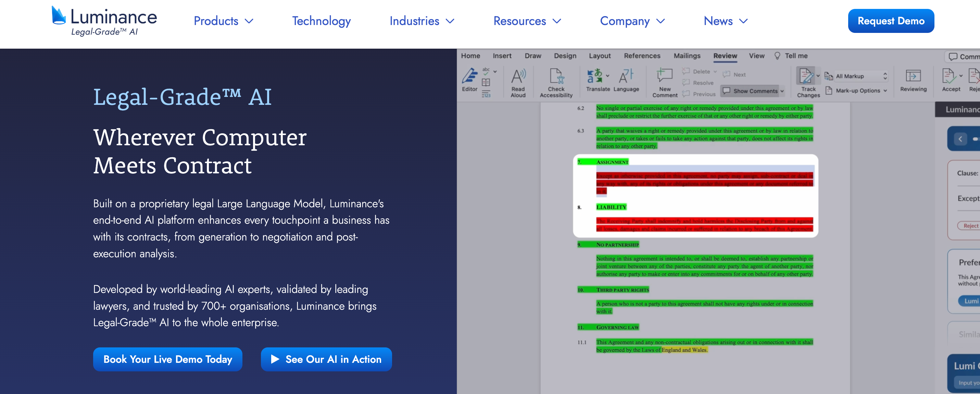Screen dimensions: 980x394
Task: Click the Read Aloud icon
Action: pyautogui.click(x=518, y=76)
